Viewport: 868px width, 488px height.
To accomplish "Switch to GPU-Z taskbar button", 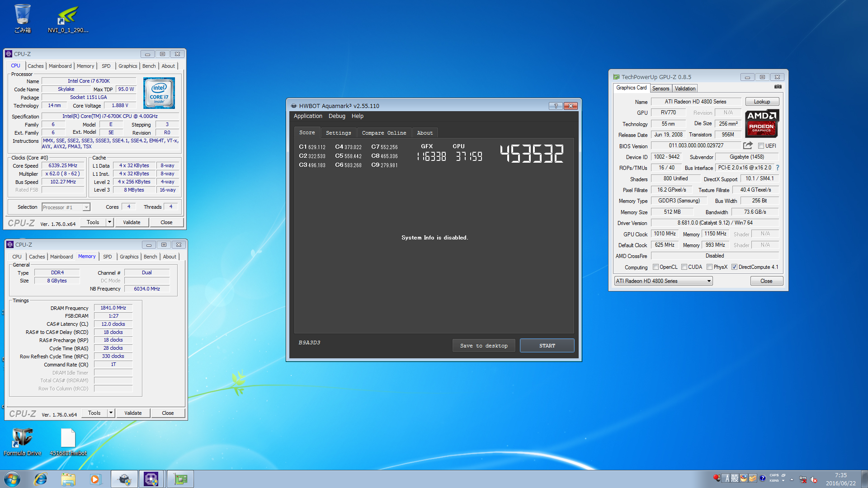I will pos(180,479).
